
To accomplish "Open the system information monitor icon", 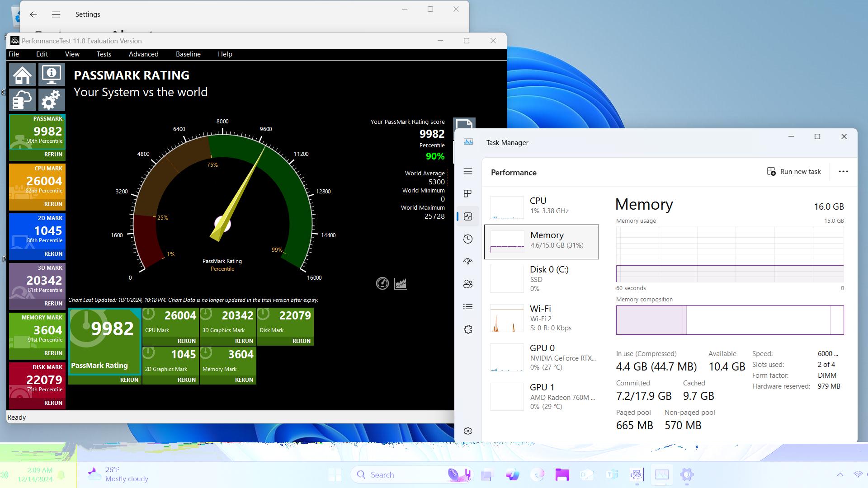I will [52, 75].
